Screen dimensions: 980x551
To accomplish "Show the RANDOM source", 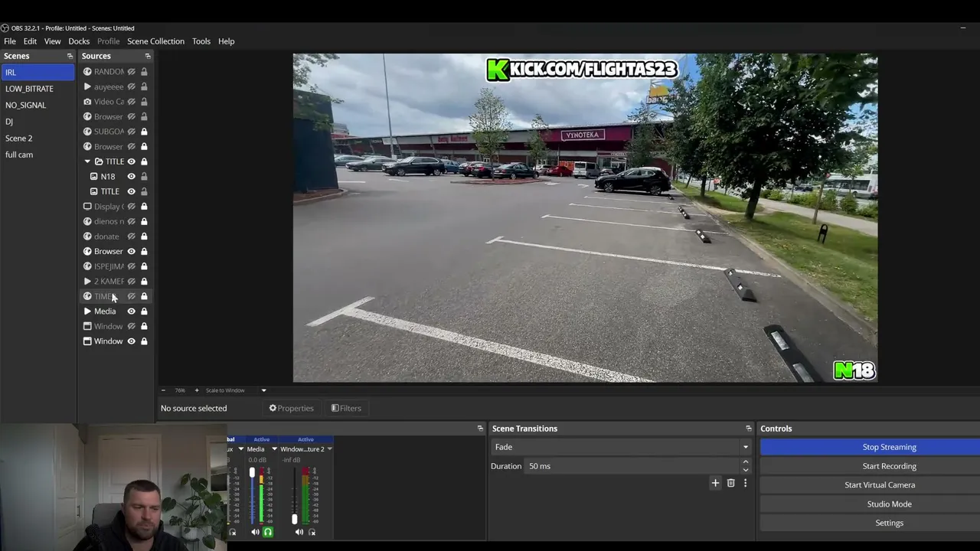I will [131, 72].
